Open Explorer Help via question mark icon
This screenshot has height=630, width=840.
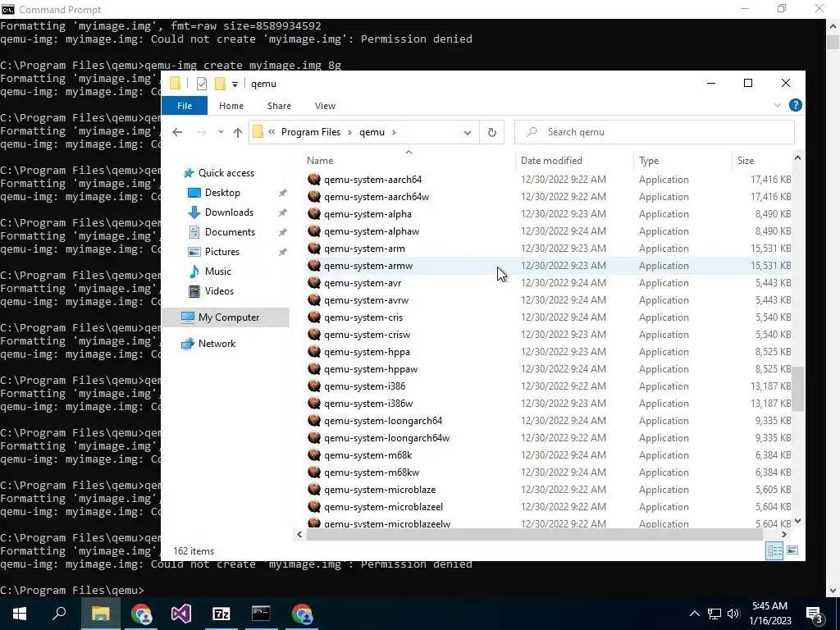click(x=795, y=106)
